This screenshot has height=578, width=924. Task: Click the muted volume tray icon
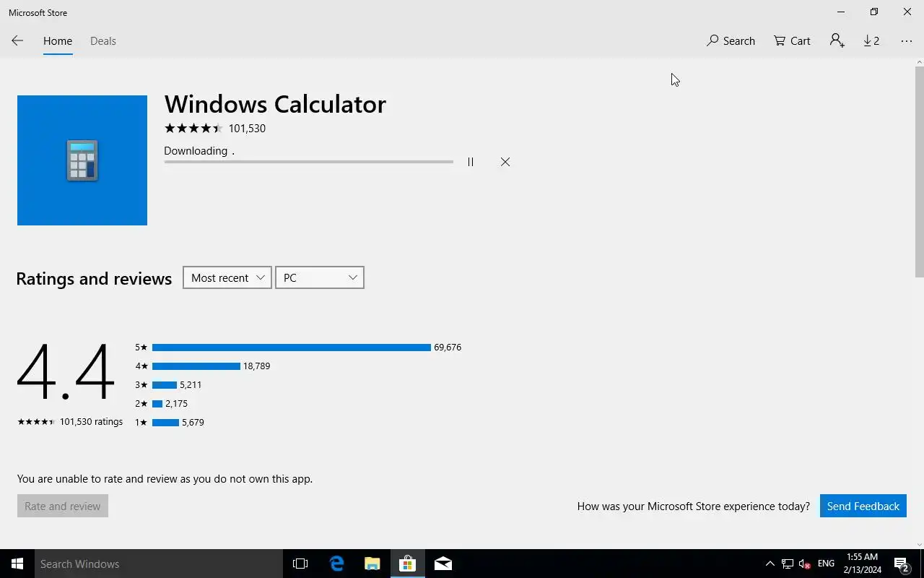805,564
